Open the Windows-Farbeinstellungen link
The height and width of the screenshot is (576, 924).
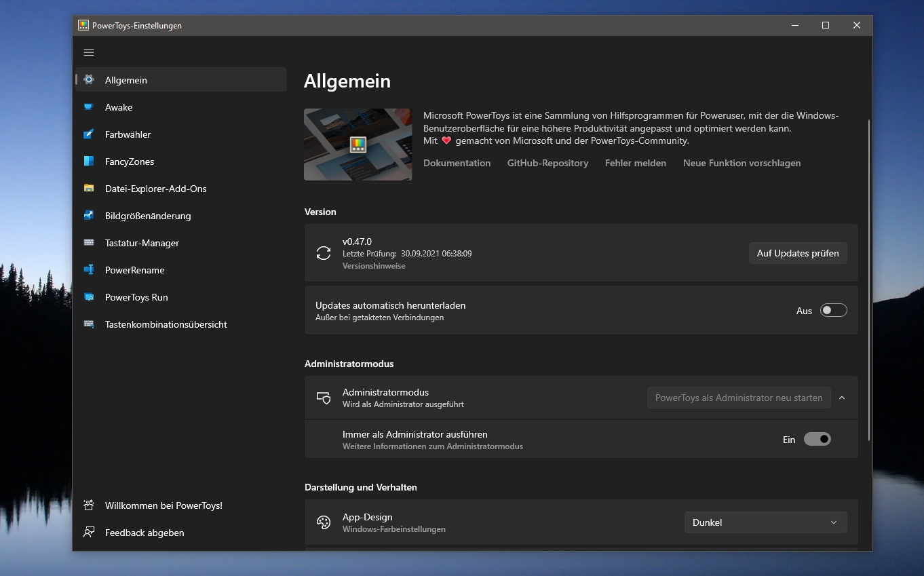(394, 529)
